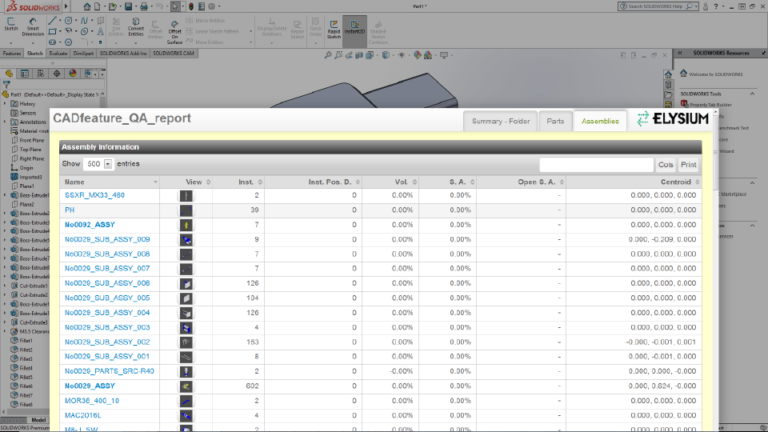Switch to the Parts tab

point(555,121)
